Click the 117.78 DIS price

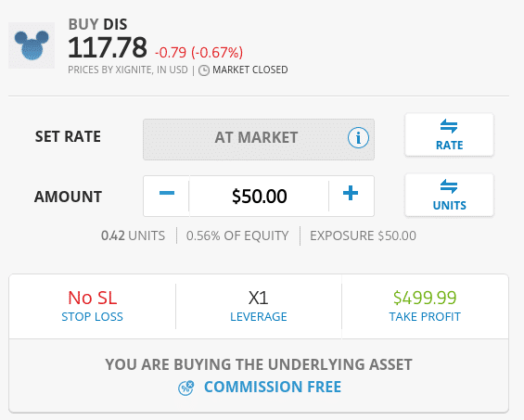coord(108,47)
